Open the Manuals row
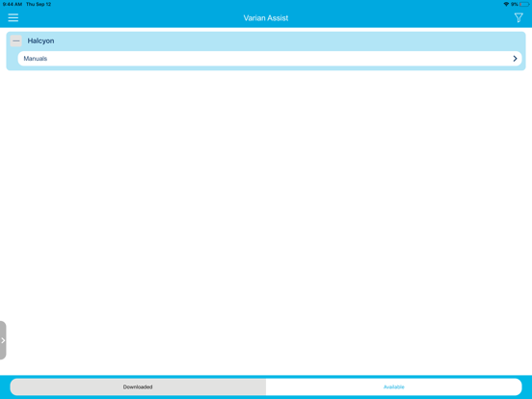The image size is (532, 399). [x=270, y=59]
